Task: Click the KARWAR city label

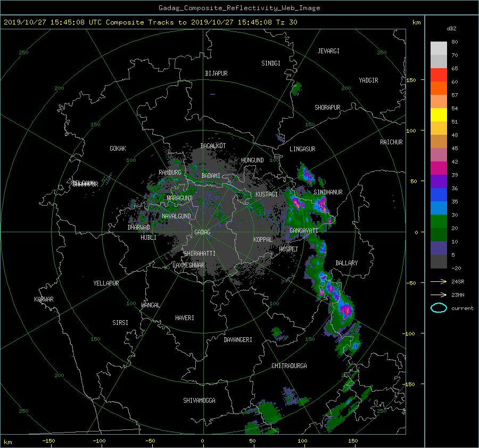Action: pos(44,299)
